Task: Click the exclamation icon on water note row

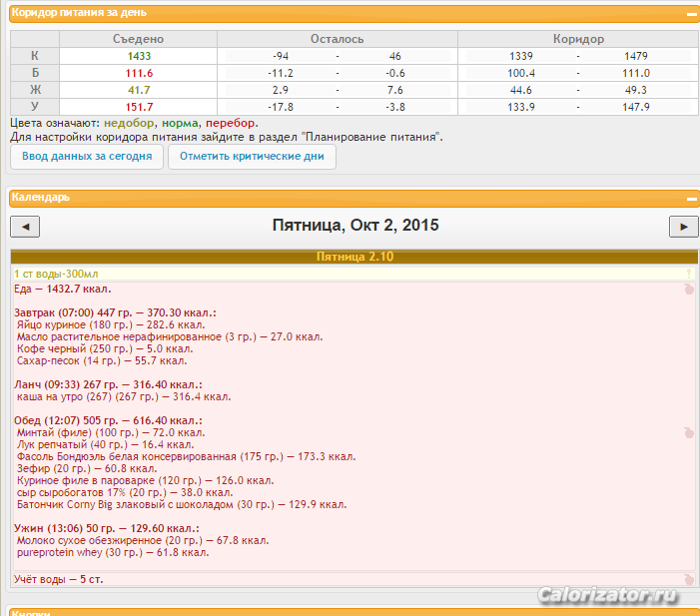Action: pyautogui.click(x=688, y=274)
